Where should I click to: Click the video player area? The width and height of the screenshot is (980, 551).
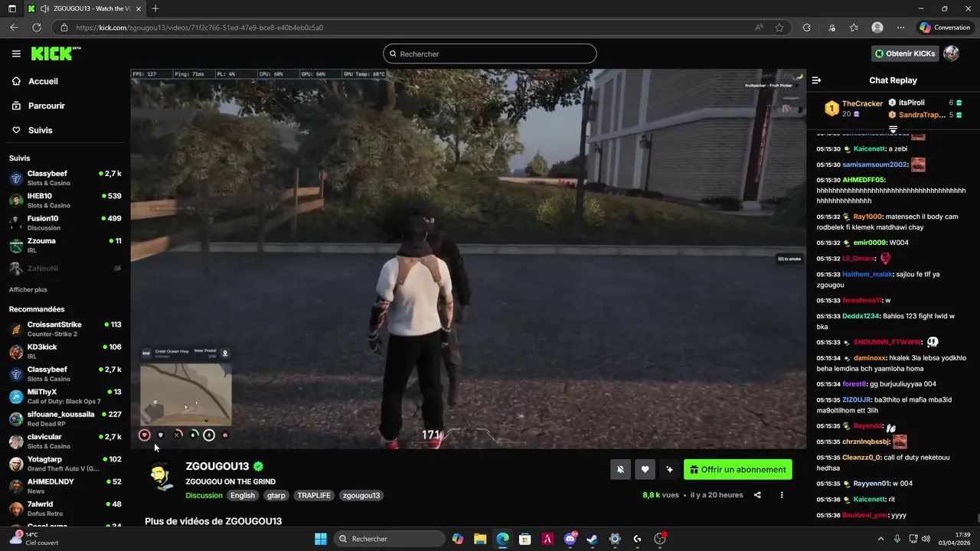468,259
